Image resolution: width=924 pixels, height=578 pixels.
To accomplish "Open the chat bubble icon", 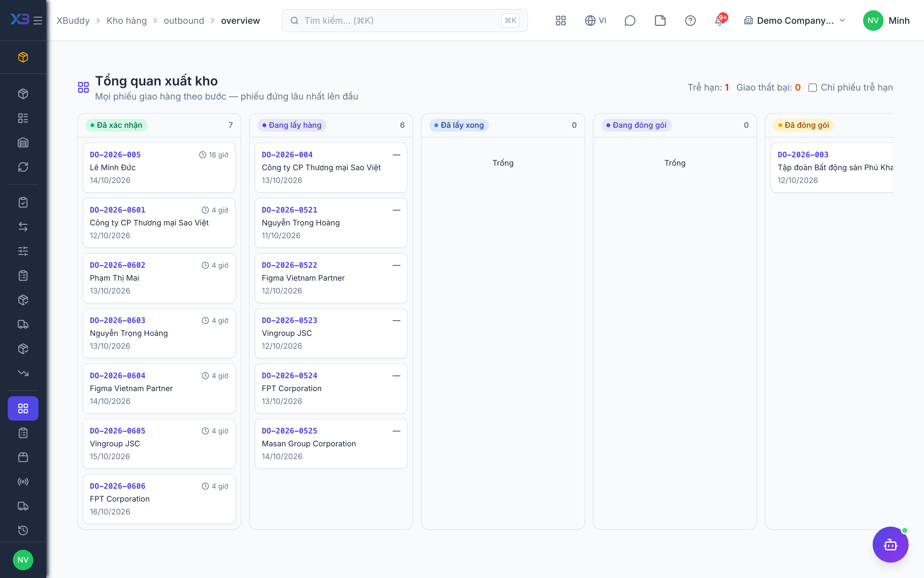I will (x=629, y=21).
